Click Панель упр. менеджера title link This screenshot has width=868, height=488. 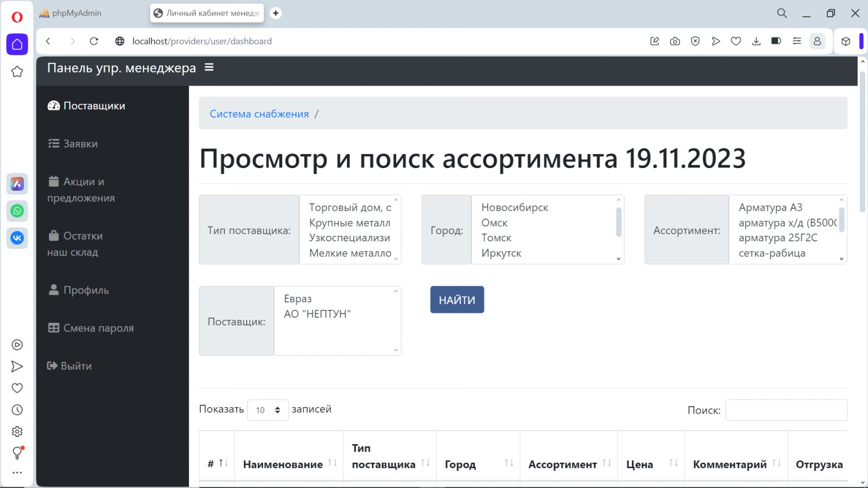pyautogui.click(x=122, y=68)
